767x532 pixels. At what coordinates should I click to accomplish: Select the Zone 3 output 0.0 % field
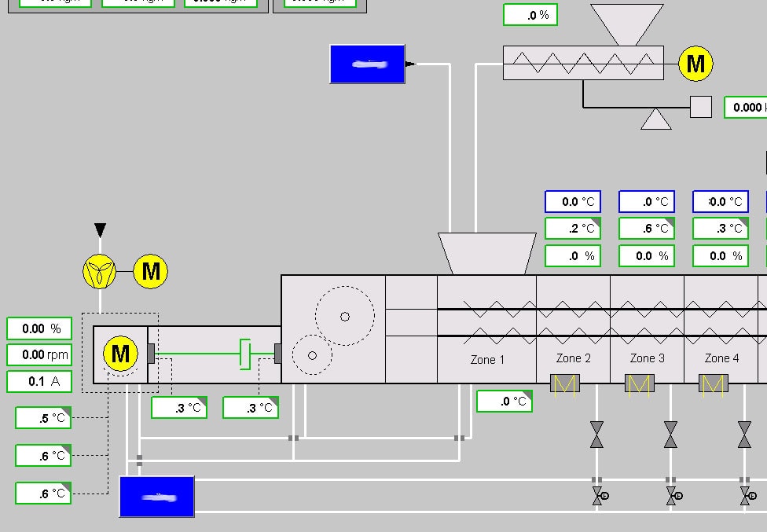tap(647, 255)
